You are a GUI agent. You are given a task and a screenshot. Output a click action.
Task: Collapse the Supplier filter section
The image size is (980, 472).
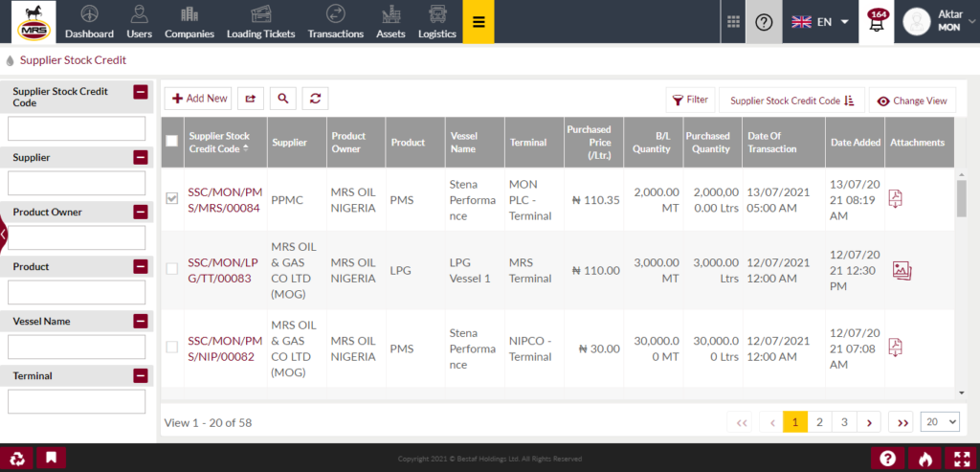point(141,158)
